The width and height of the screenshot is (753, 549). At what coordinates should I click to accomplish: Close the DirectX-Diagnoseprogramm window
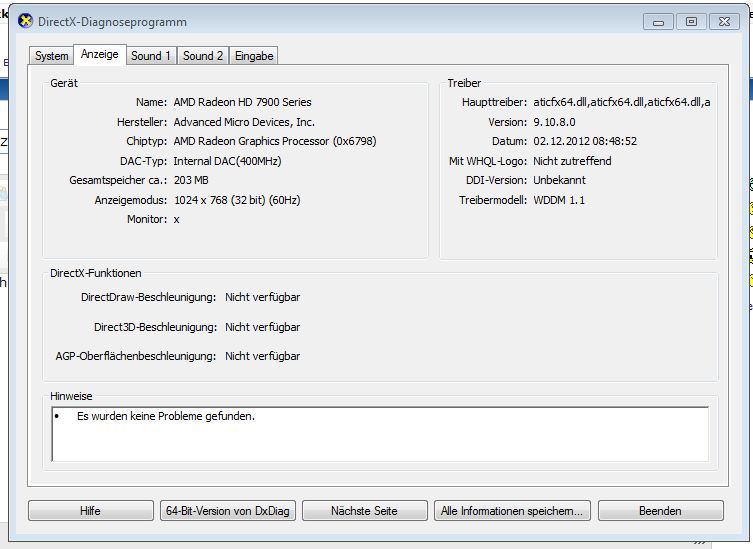(724, 22)
